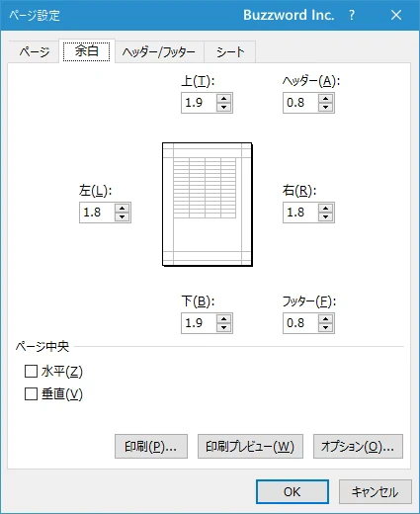Decrease the 右(R) right margin value
This screenshot has width=420, height=514.
(326, 216)
